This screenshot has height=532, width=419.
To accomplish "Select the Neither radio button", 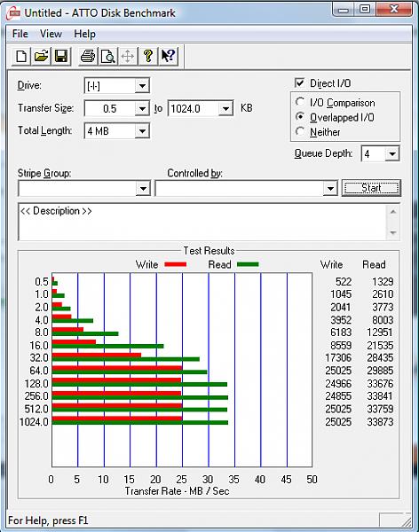I will tap(300, 131).
